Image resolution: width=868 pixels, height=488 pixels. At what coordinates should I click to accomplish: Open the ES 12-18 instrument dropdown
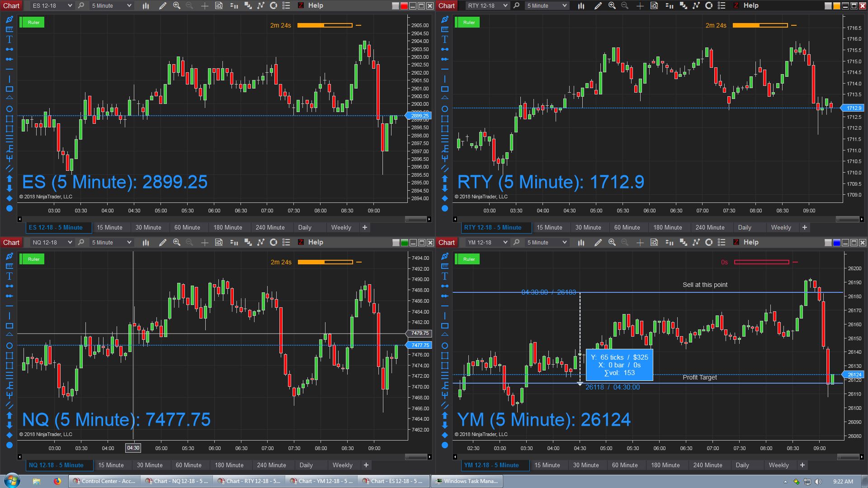click(x=52, y=5)
